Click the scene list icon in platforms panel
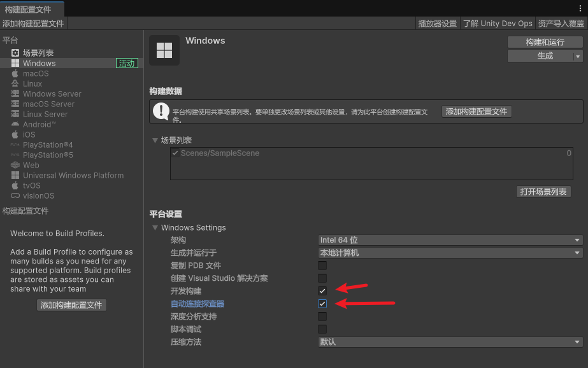This screenshot has height=368, width=588. [x=15, y=53]
